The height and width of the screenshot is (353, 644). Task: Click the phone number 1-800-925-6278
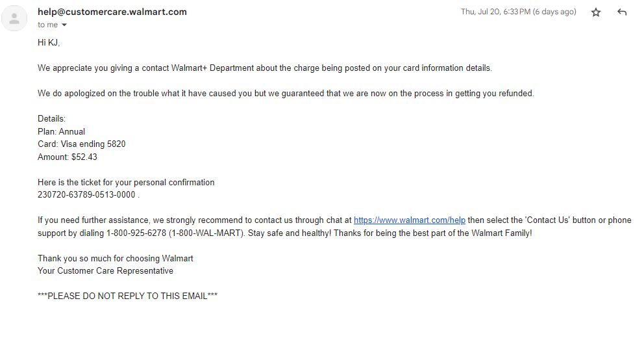point(136,233)
